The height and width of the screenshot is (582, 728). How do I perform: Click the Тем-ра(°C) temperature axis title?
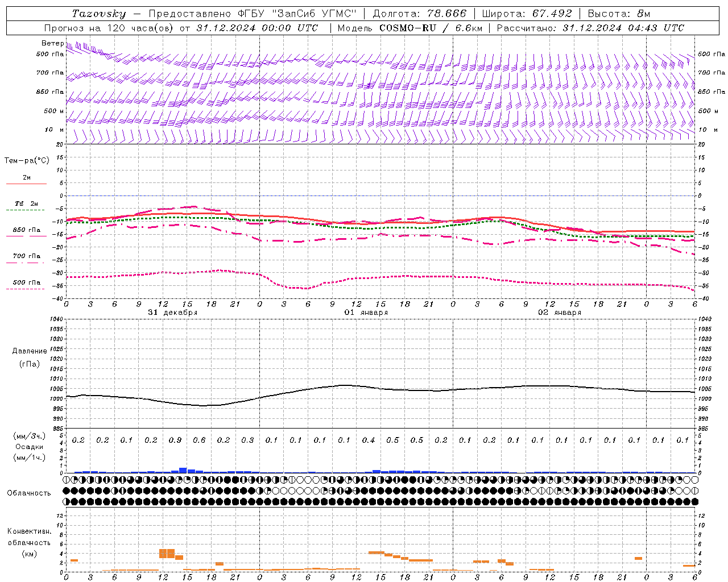pyautogui.click(x=27, y=161)
